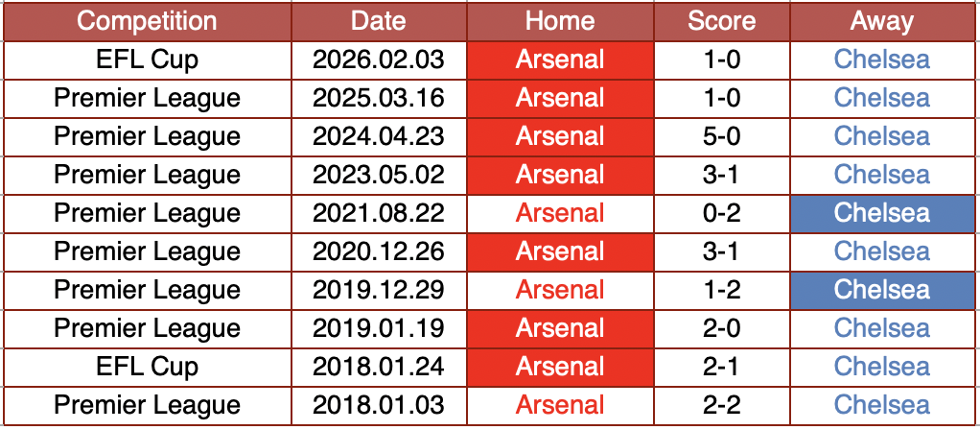The image size is (980, 430).
Task: Click the Competition column header
Action: 147,21
